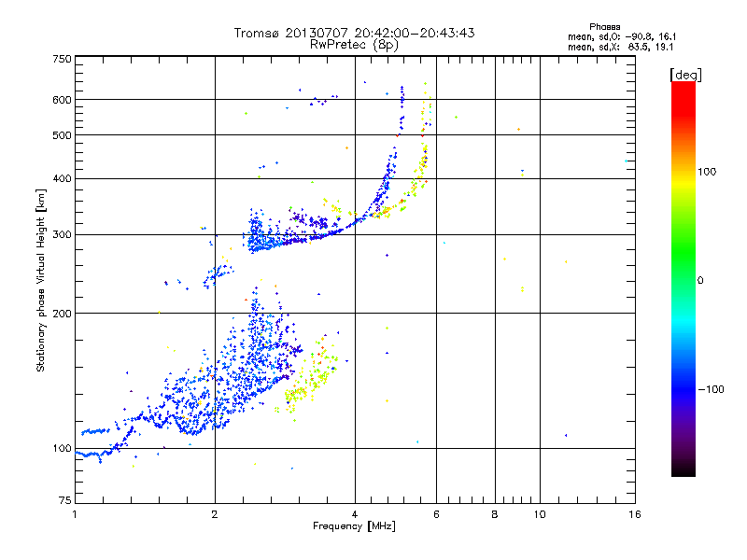Click the colorbar tick label '-100'
The image size is (747, 560).
coord(712,389)
